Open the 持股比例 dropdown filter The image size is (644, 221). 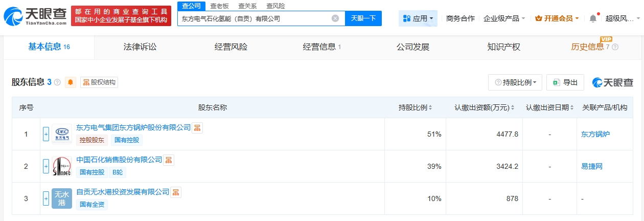pos(515,82)
